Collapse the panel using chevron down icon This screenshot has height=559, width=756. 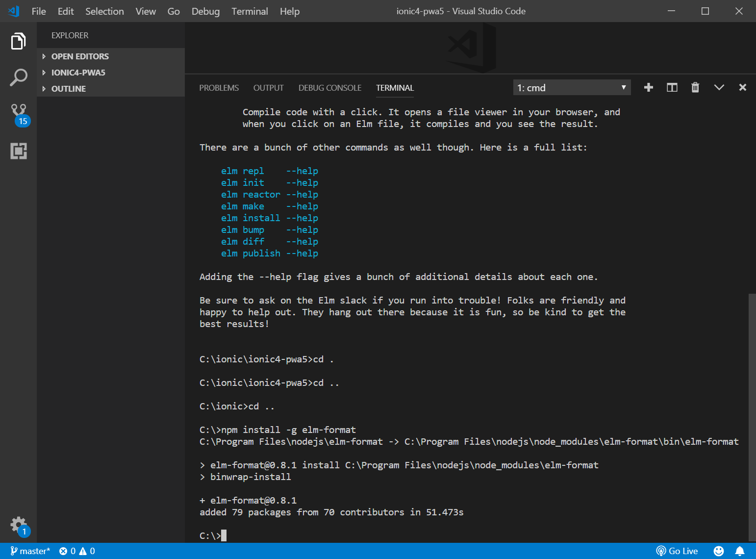point(719,87)
